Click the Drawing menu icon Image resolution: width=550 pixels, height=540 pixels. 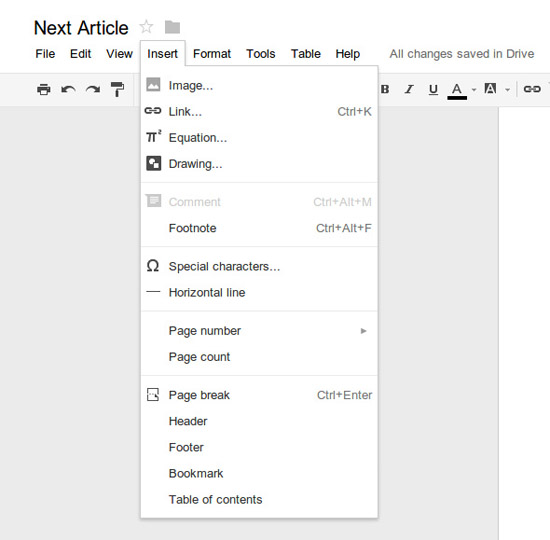153,164
